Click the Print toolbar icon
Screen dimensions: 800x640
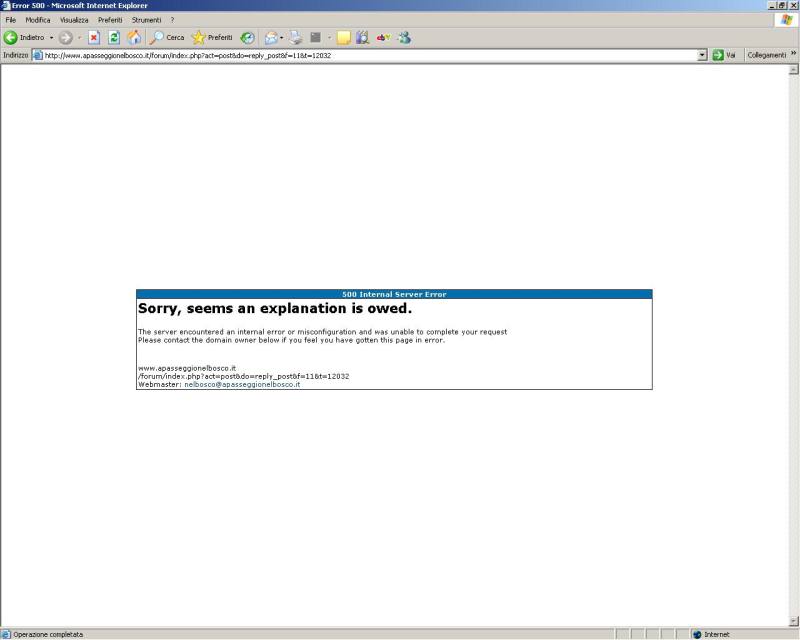[296, 37]
